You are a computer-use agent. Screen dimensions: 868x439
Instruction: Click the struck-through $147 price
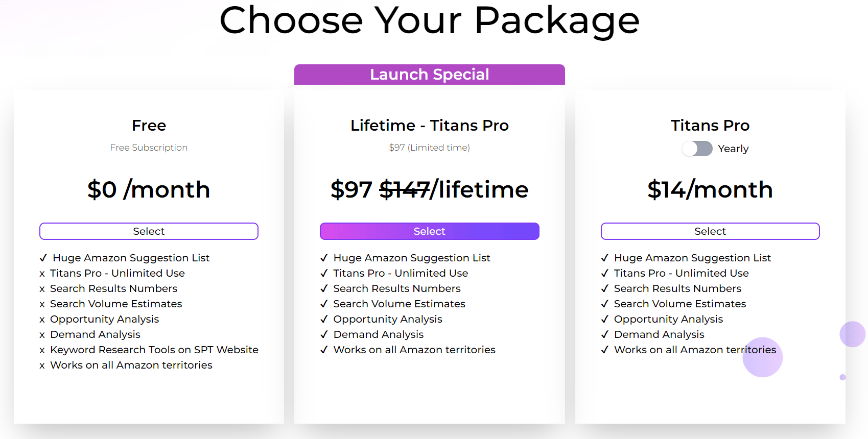click(x=404, y=190)
